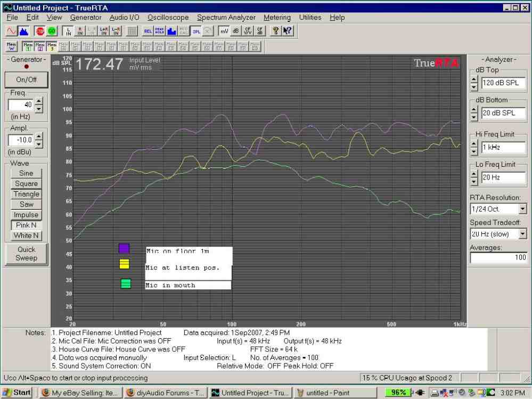Select the dB metering icon
Image resolution: width=532 pixels, height=399 pixels.
[236, 31]
